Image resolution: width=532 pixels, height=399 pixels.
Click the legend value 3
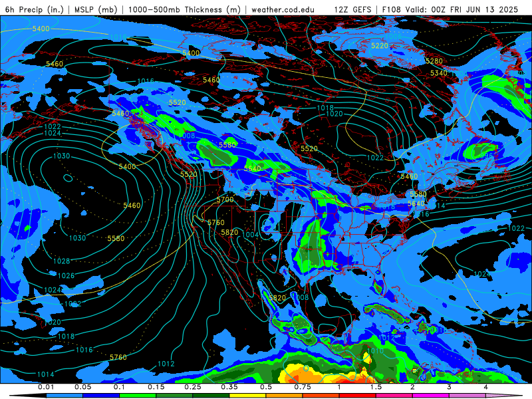click(450, 387)
